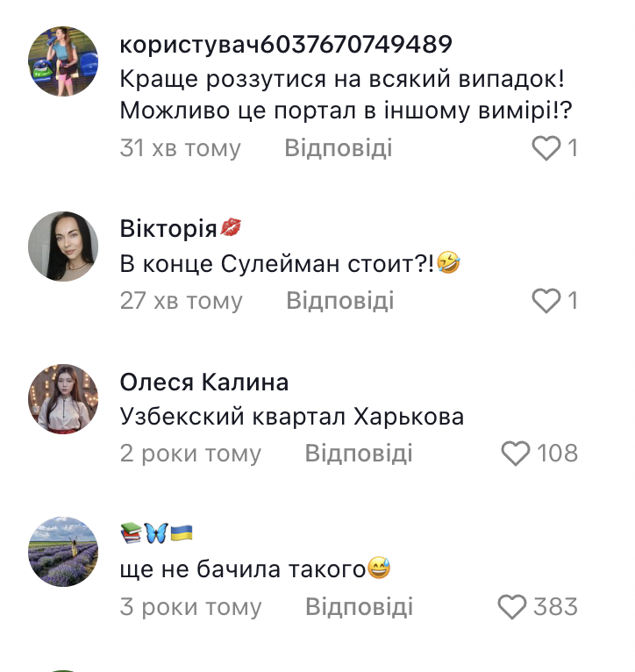
Task: Open користувач6037670749489 profile picture
Action: [63, 61]
